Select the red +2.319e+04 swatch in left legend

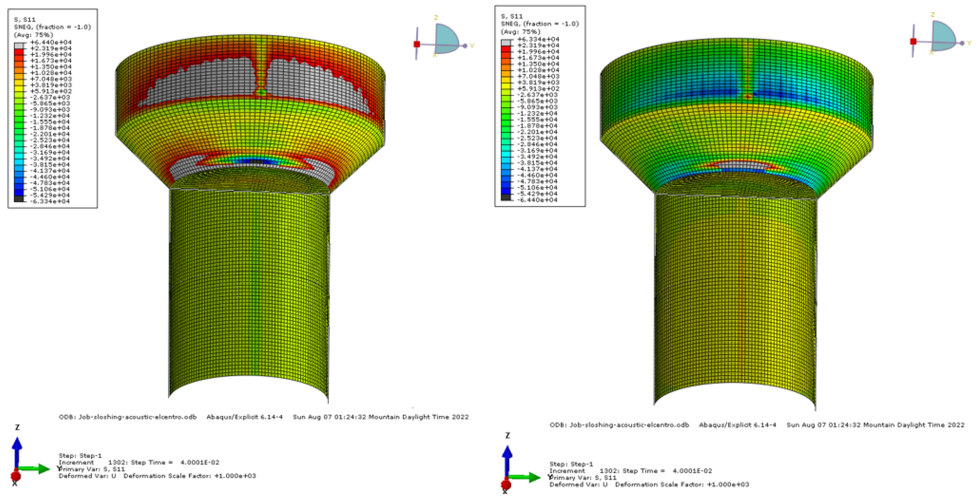(19, 52)
